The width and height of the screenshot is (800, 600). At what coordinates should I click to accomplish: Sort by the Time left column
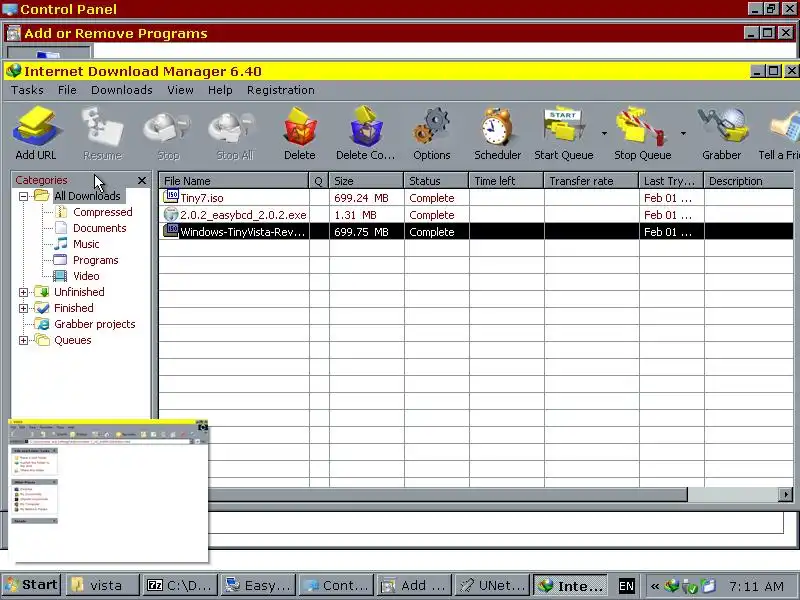(x=506, y=181)
